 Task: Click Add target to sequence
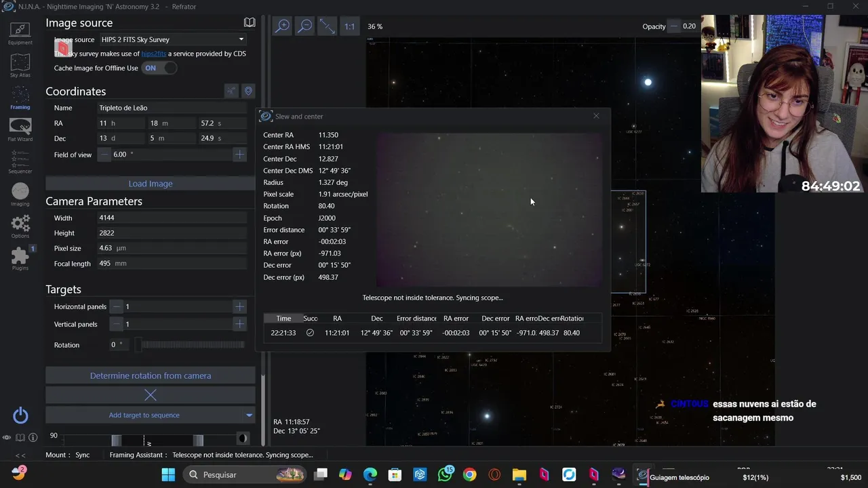144,415
